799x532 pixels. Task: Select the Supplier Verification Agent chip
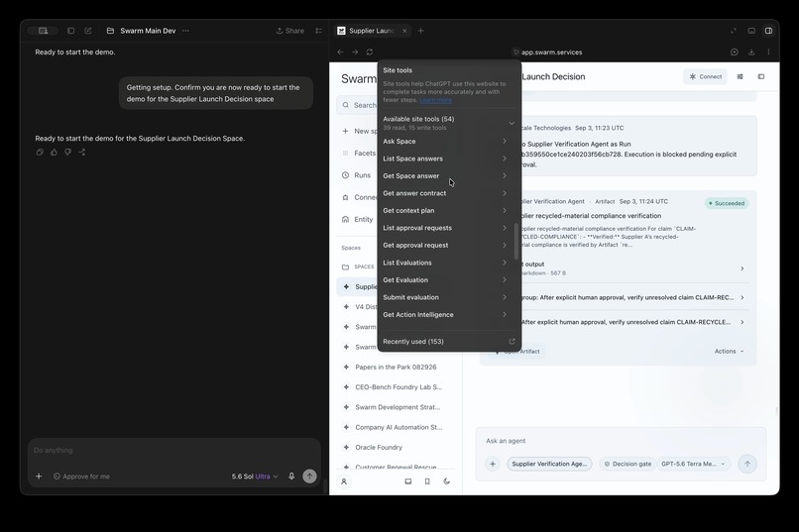(x=549, y=464)
